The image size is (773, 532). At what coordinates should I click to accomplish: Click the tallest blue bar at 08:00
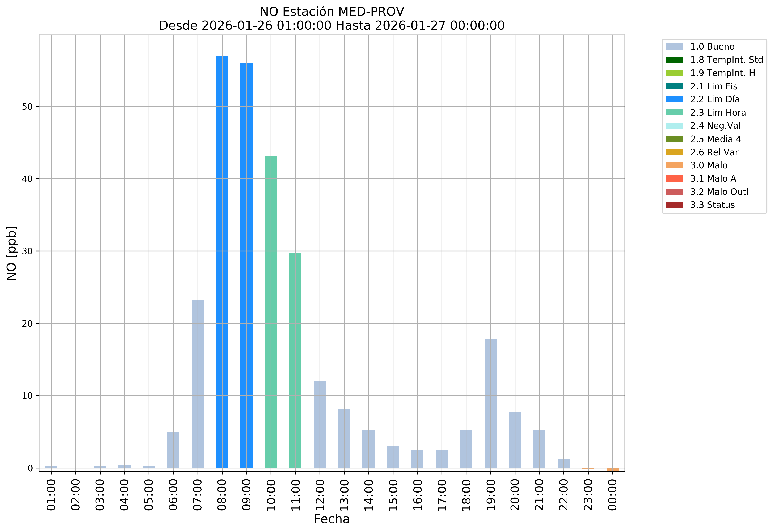pos(222,262)
